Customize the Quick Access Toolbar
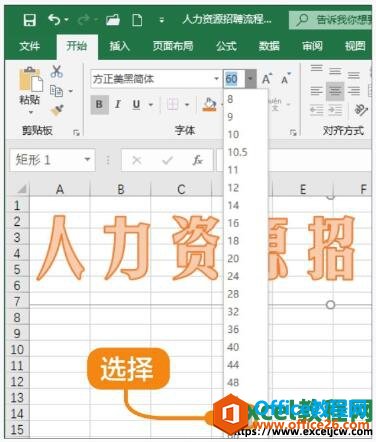Image resolution: width=376 pixels, height=442 pixels. point(162,21)
